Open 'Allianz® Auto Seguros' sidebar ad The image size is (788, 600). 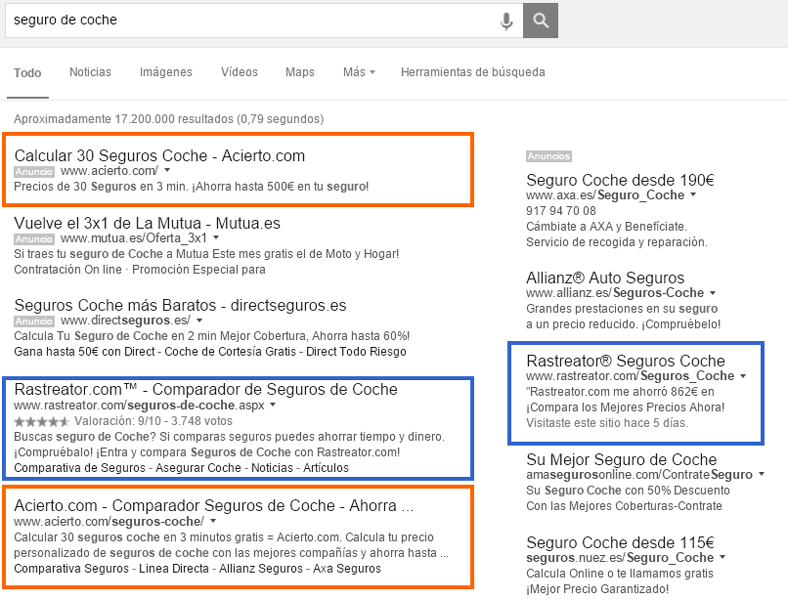(x=605, y=278)
